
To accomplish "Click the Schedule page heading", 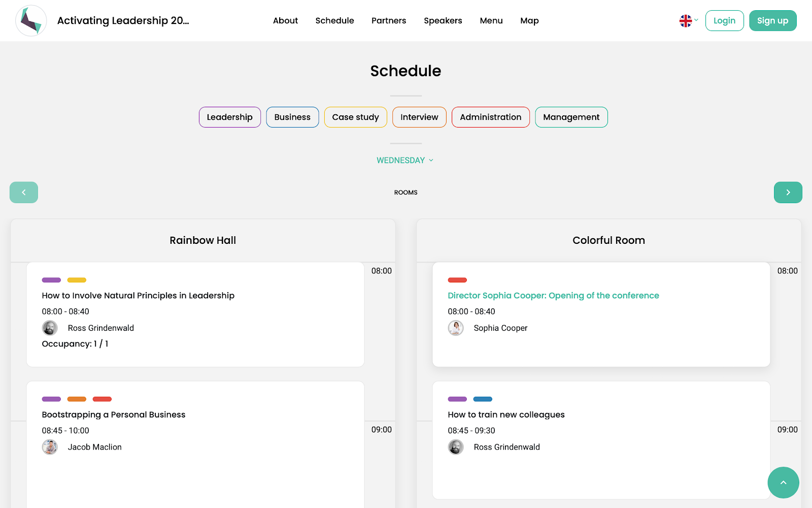I will point(406,71).
